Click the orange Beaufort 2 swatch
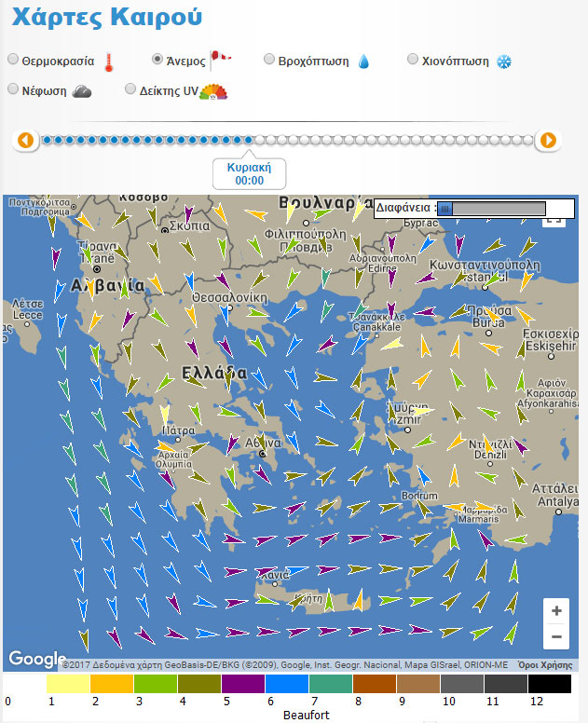588x723 pixels. pos(112,684)
